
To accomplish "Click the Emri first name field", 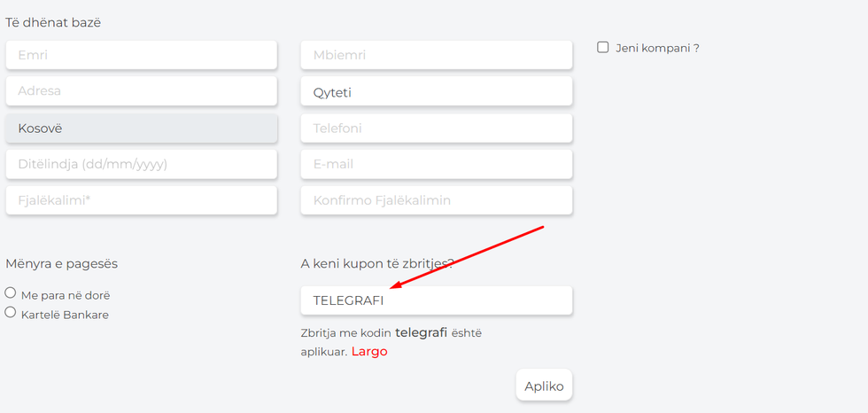I will [141, 55].
